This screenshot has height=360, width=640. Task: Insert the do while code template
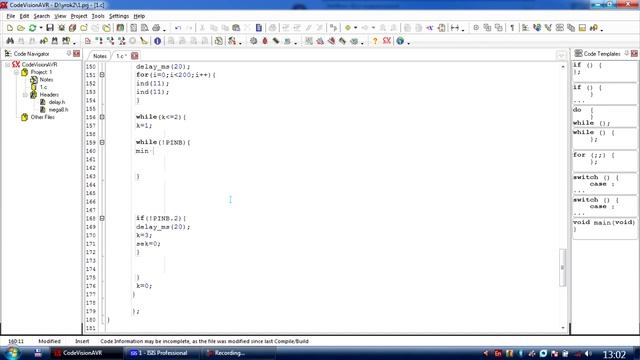click(x=604, y=116)
